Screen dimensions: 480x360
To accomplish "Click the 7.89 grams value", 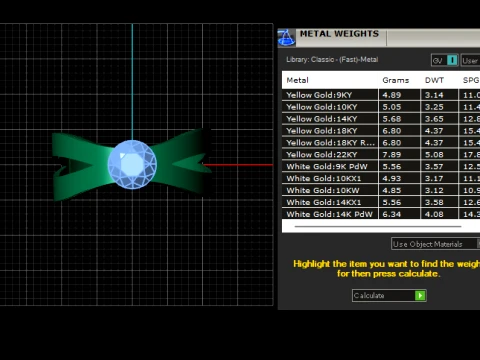I will [392, 155].
